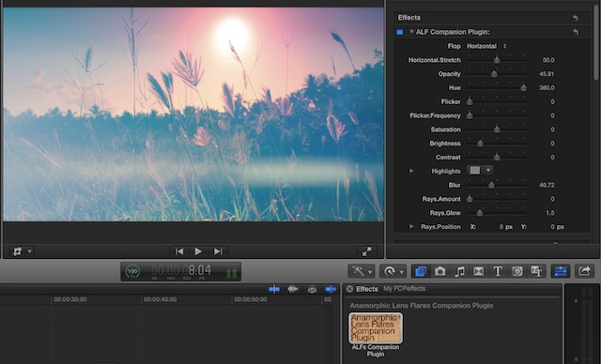Click the Brightness slider handle
This screenshot has width=601, height=364.
pyautogui.click(x=480, y=144)
